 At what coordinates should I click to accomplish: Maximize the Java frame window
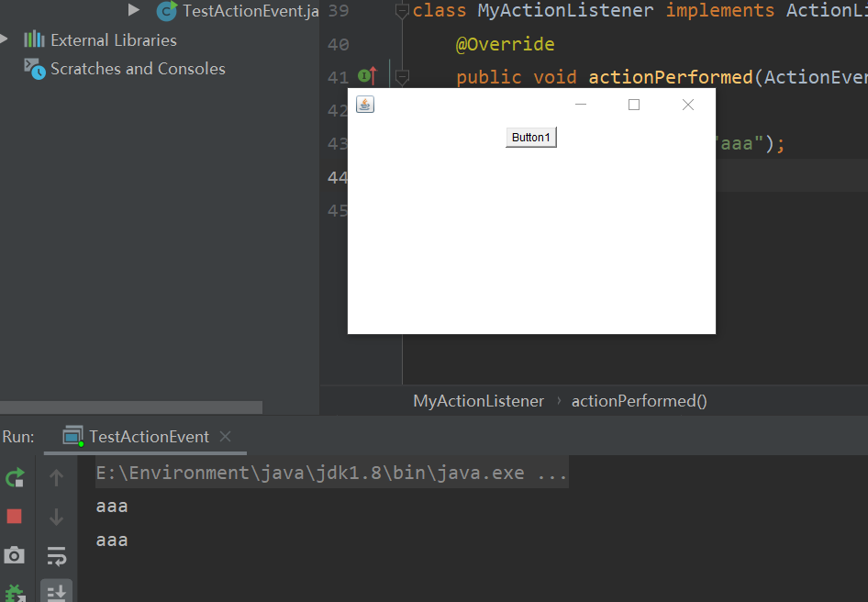tap(634, 104)
